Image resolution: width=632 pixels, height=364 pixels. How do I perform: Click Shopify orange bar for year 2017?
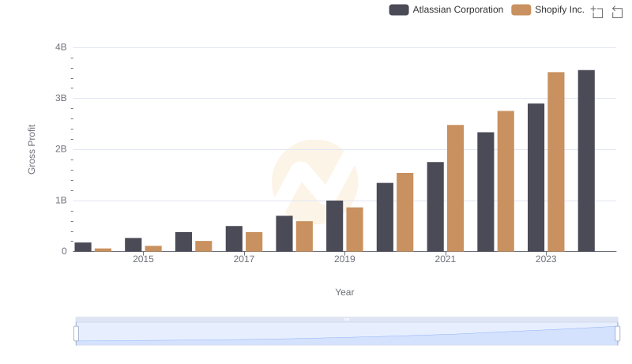pyautogui.click(x=254, y=242)
